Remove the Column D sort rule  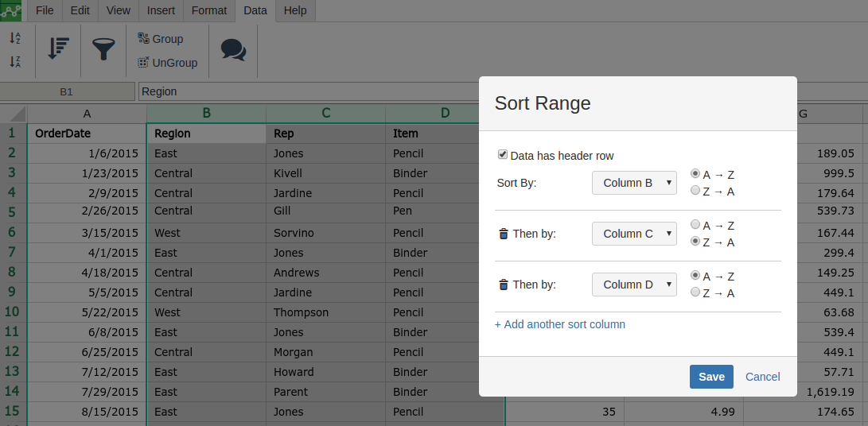click(x=503, y=285)
